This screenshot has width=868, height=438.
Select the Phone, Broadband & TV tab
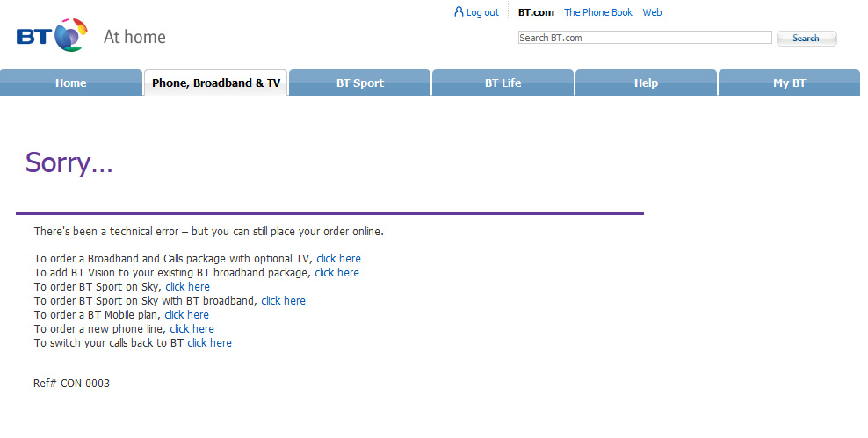(216, 83)
